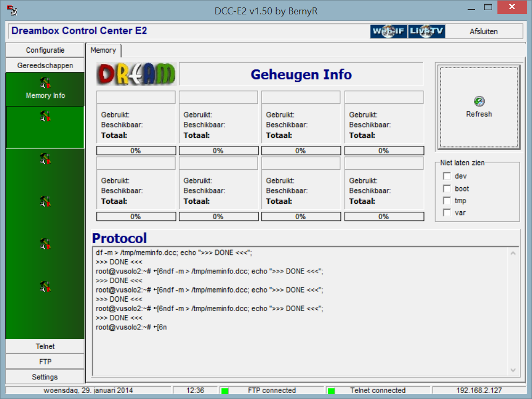The height and width of the screenshot is (399, 532).
Task: Click the green Telnet connection indicator
Action: point(331,391)
